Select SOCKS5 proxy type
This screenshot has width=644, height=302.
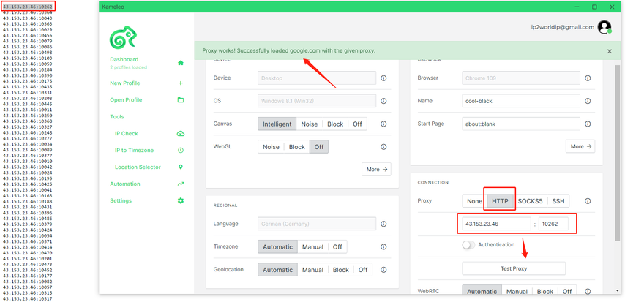pyautogui.click(x=530, y=201)
